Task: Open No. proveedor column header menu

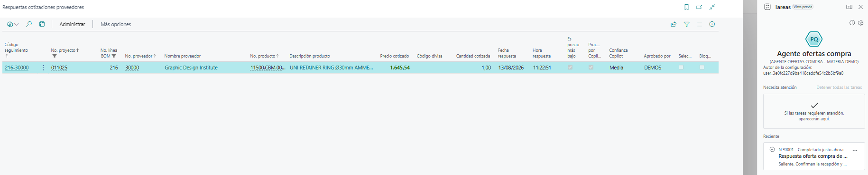Action: click(x=140, y=56)
